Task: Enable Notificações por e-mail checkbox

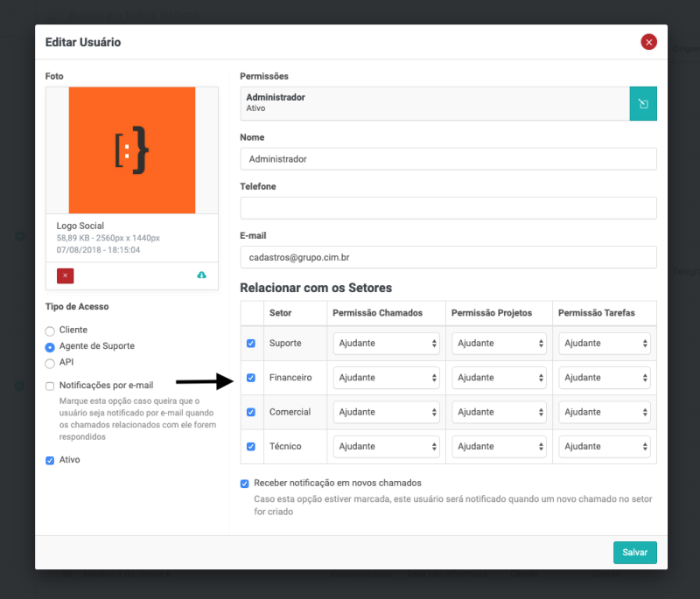Action: pos(50,386)
